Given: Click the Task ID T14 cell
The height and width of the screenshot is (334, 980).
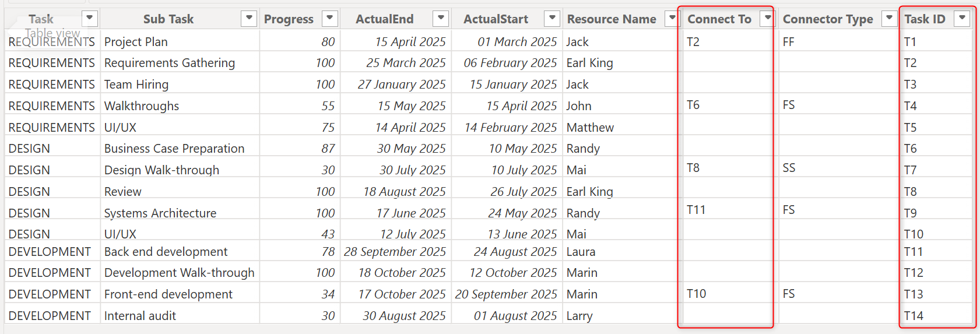Looking at the screenshot, I should (x=914, y=316).
